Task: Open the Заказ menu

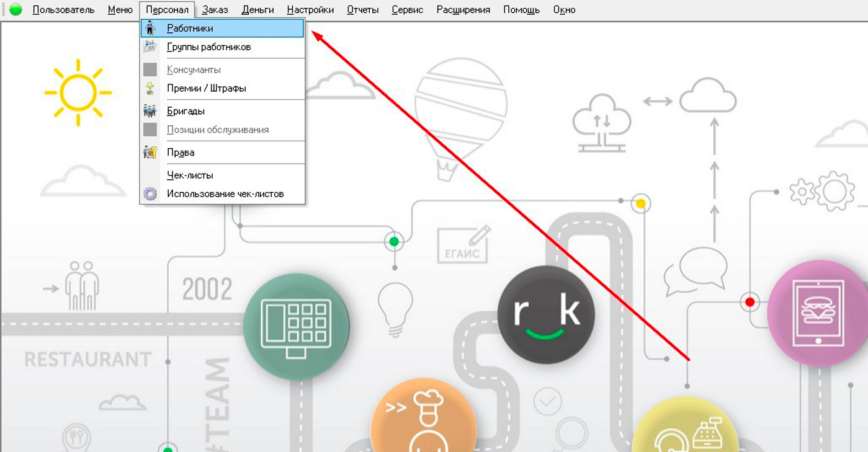Action: [215, 9]
